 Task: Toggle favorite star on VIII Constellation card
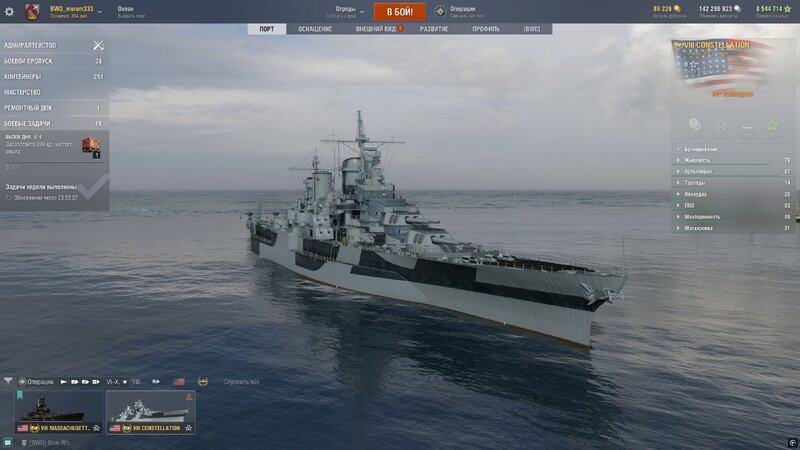pos(188,428)
